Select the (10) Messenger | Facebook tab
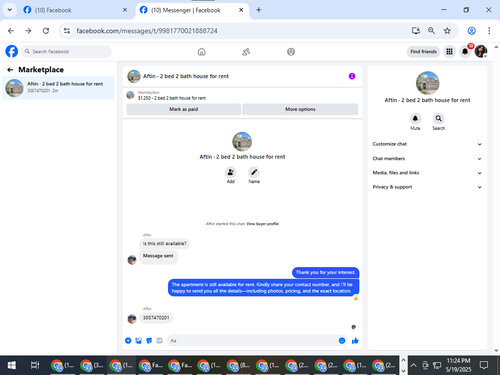The image size is (500, 375). tap(192, 10)
